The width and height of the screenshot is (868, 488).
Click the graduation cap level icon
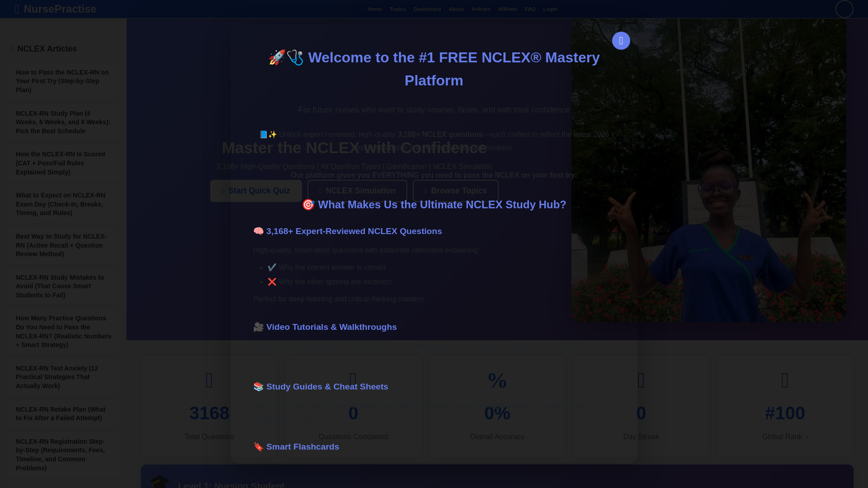pyautogui.click(x=160, y=481)
